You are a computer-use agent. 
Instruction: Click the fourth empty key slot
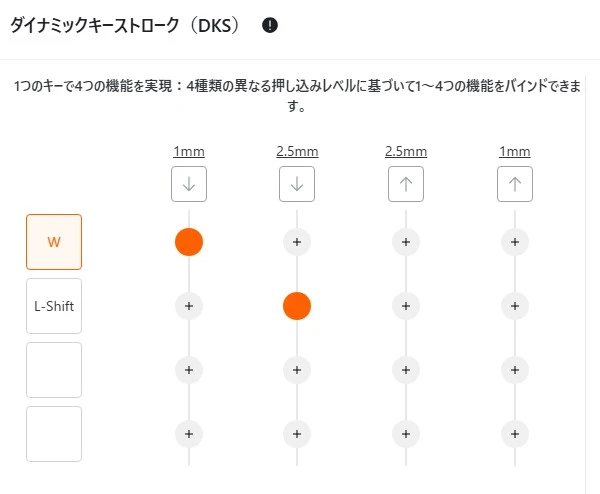(54, 434)
